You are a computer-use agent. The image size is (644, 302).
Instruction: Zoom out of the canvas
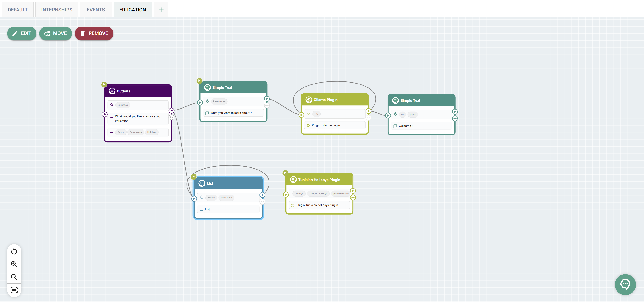[14, 277]
